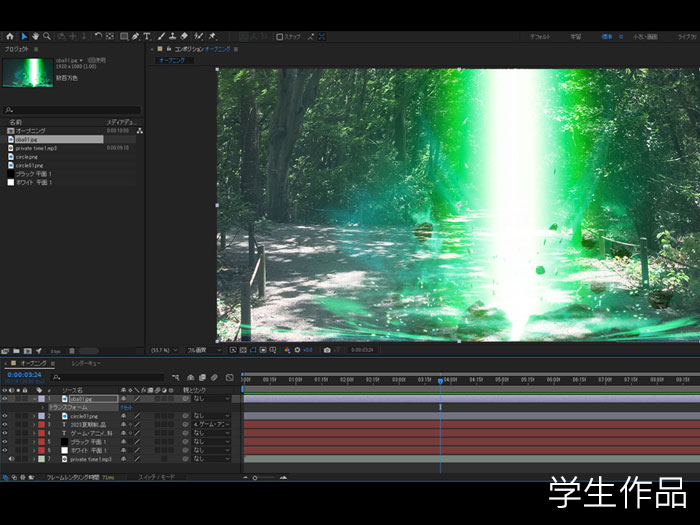Hide the circle01.png layer with its eye icon
Screen dimensions: 700x525
click(5, 415)
